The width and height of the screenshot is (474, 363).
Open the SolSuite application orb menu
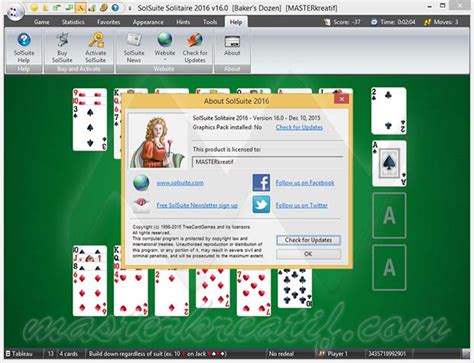[x=14, y=12]
